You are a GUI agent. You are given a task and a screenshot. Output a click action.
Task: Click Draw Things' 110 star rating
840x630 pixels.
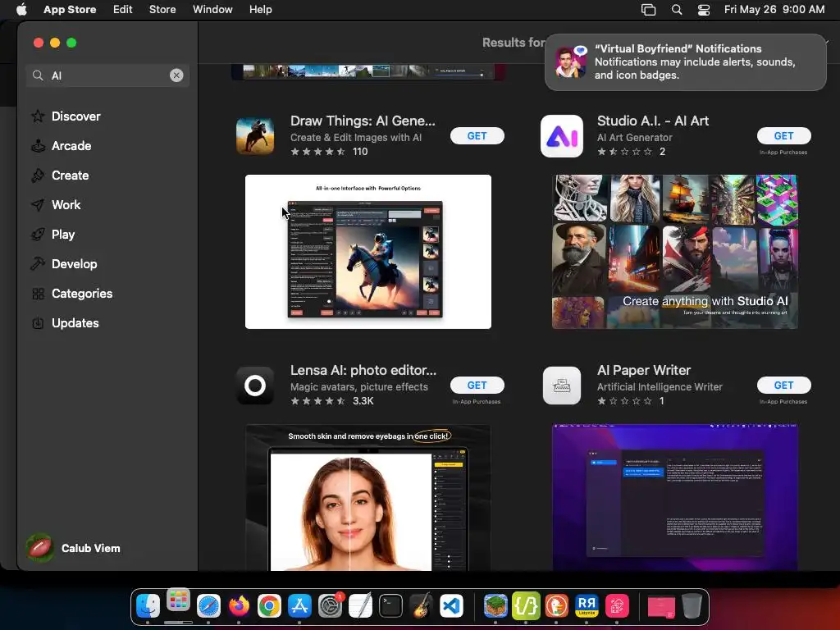pyautogui.click(x=329, y=152)
